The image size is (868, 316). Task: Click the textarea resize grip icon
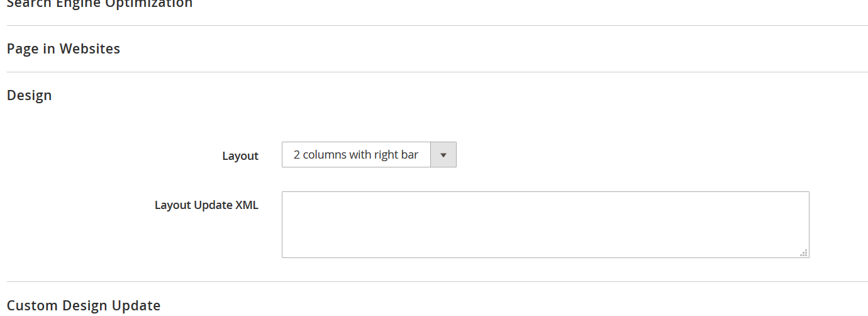(803, 253)
